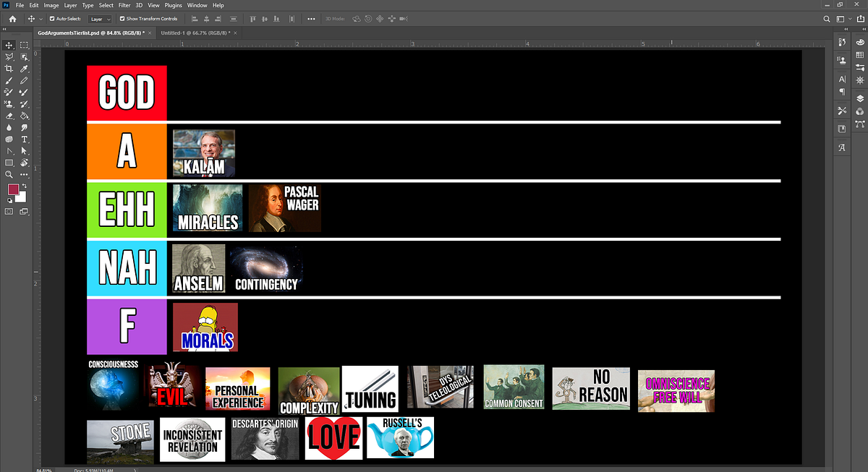Screen dimensions: 868x472
Task: Select the Path Selection arrow tool
Action: click(x=25, y=150)
